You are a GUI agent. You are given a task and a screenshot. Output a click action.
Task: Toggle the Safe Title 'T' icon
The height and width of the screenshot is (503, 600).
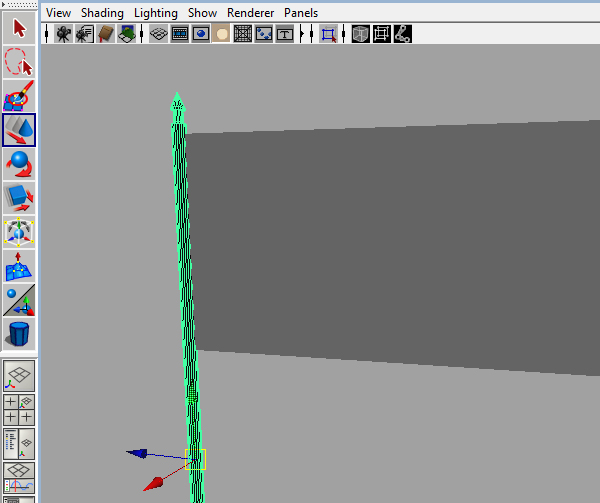[285, 34]
